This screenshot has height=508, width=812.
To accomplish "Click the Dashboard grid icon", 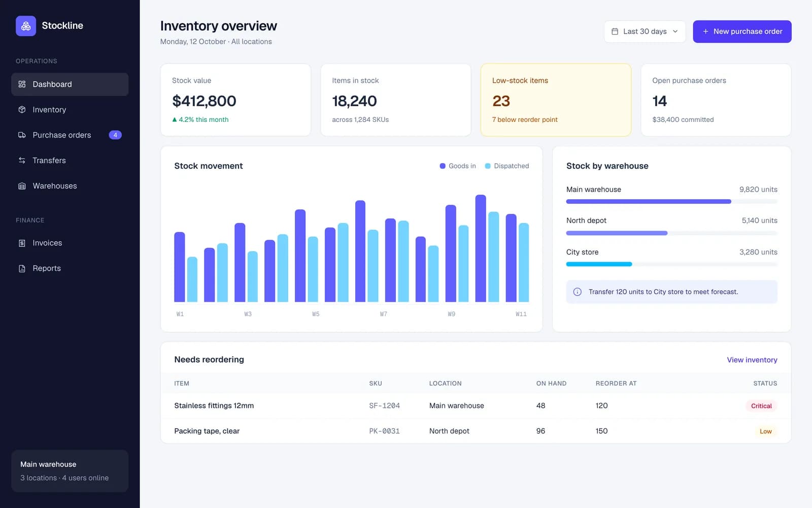I will pos(22,84).
